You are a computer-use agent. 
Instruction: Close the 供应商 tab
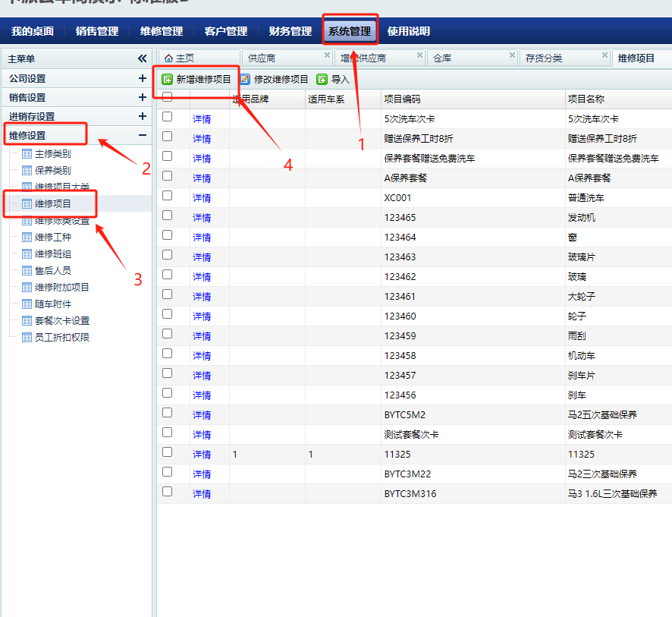click(327, 55)
